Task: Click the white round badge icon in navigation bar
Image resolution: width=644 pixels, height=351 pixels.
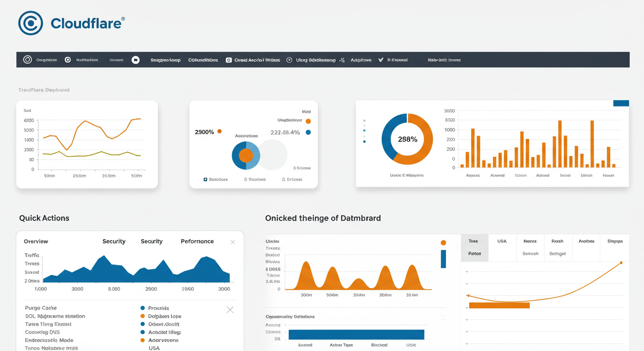Action: coord(135,60)
